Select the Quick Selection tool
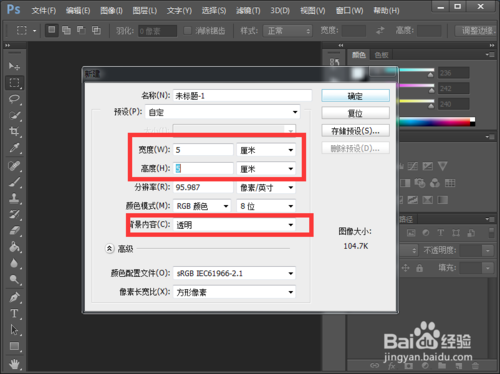This screenshot has height=374, width=500. click(14, 115)
